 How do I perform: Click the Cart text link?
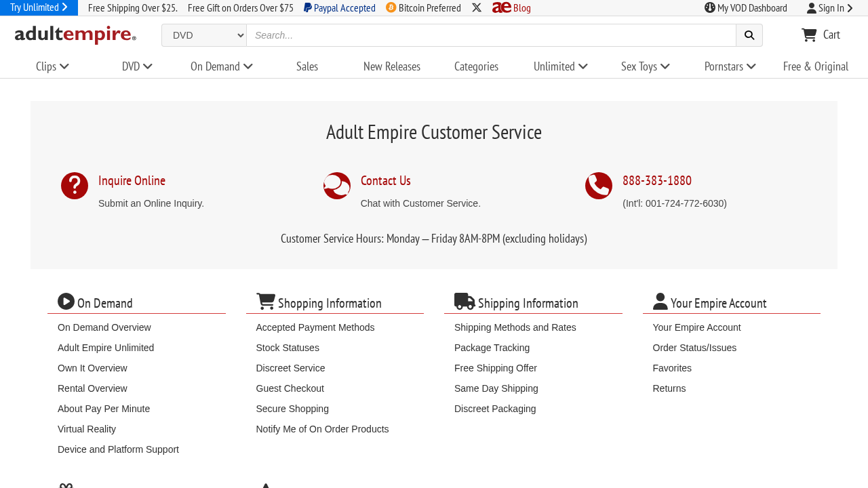(x=831, y=35)
